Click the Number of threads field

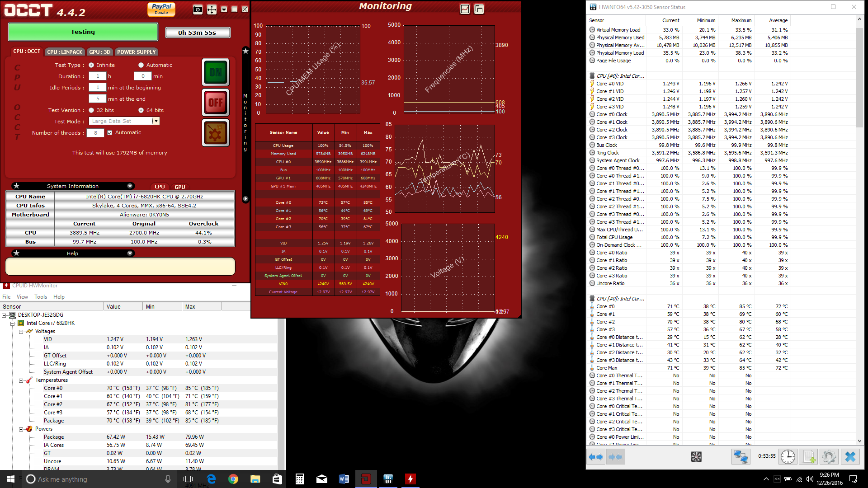coord(95,133)
